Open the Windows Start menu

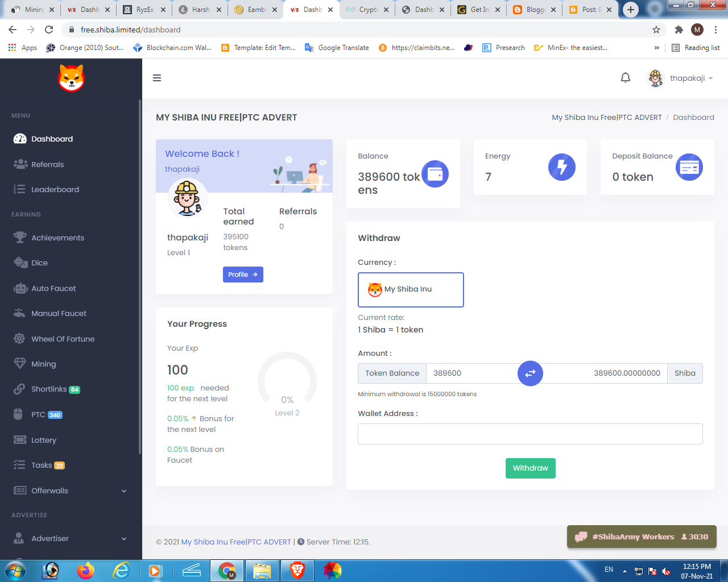15,570
